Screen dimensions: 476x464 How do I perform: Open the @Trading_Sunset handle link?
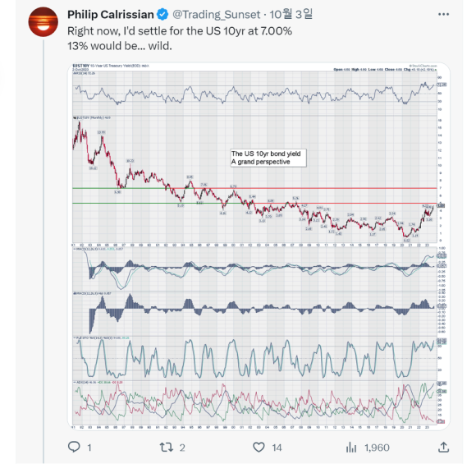pyautogui.click(x=216, y=15)
